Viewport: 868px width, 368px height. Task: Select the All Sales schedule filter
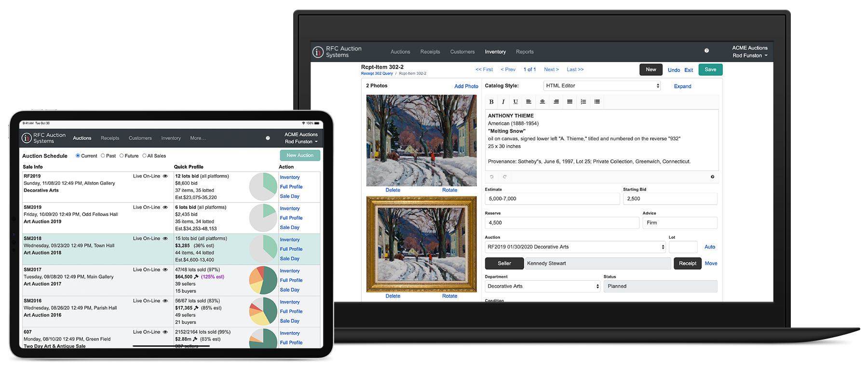click(x=144, y=156)
